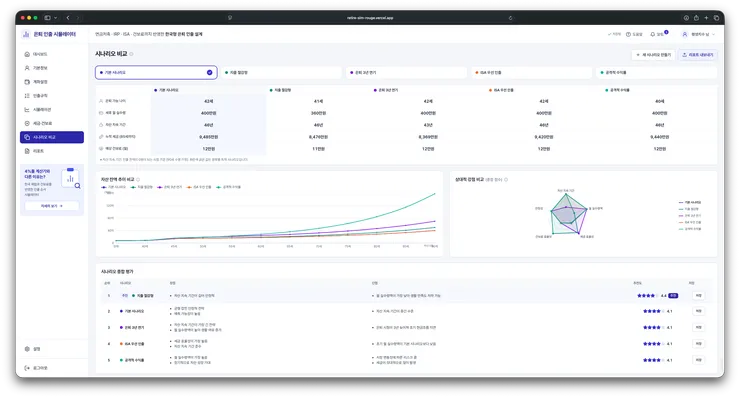Select the highlighted 시나리오 비교 sidebar item
This screenshot has width=740, height=398.
click(x=52, y=137)
